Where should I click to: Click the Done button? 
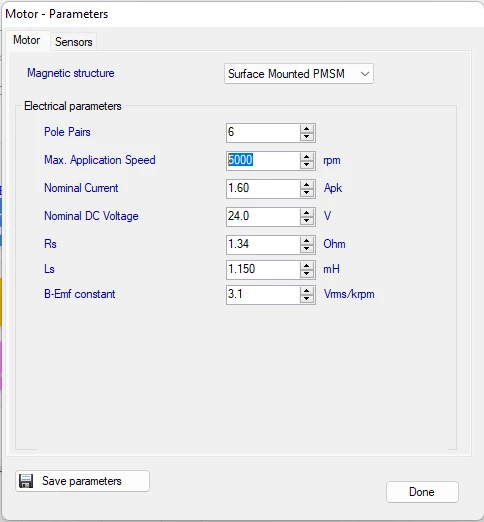[x=422, y=492]
